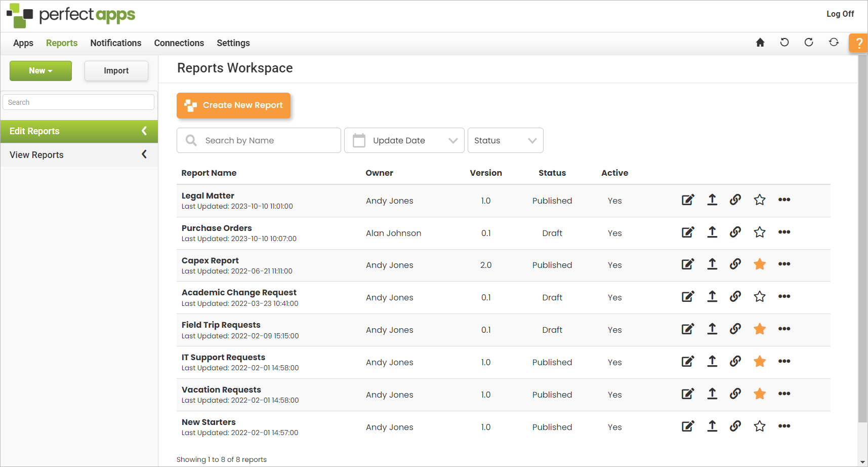
Task: Open more options for Academic Change Request
Action: (x=784, y=297)
